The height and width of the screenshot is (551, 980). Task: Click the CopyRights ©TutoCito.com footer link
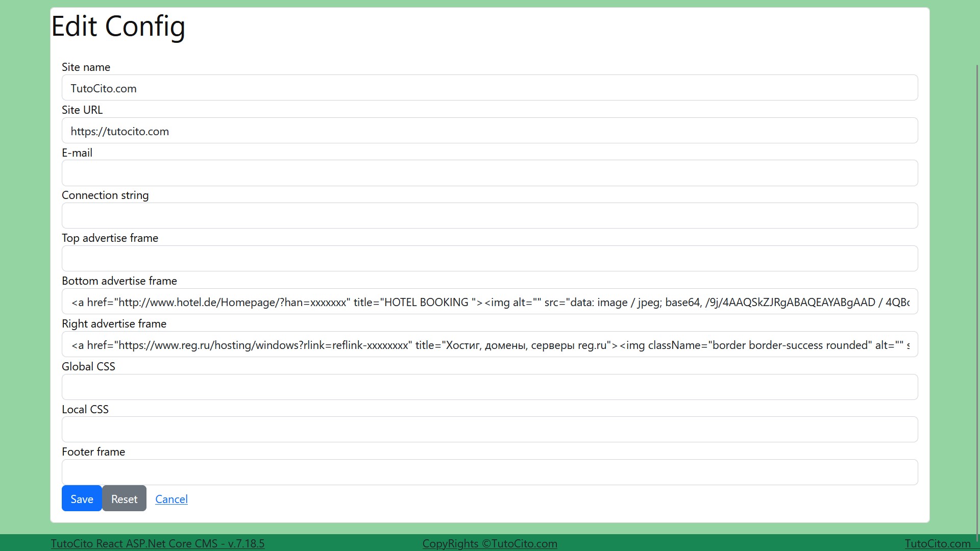coord(489,543)
